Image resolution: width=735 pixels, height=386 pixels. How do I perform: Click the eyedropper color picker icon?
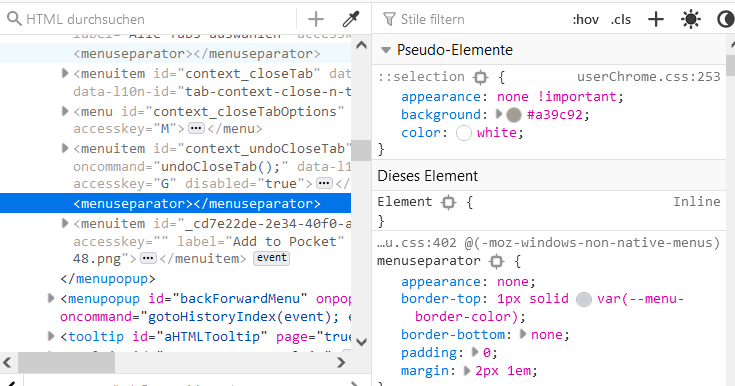pyautogui.click(x=351, y=19)
